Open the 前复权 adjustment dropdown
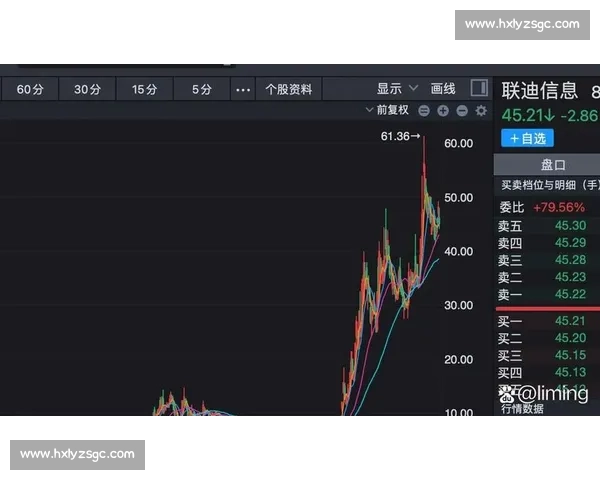The width and height of the screenshot is (600, 480). click(x=388, y=110)
